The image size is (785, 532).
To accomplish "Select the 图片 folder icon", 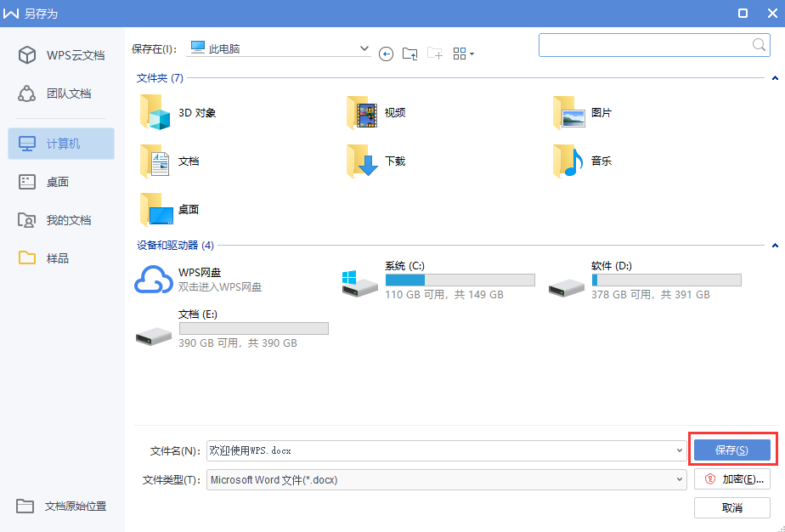I will 568,113.
